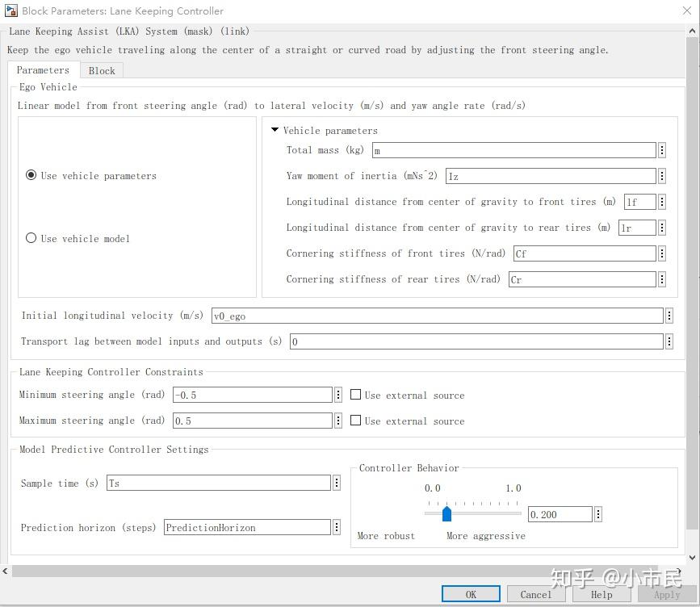Open options for Transport lag parameter
This screenshot has height=607, width=700.
[x=669, y=341]
